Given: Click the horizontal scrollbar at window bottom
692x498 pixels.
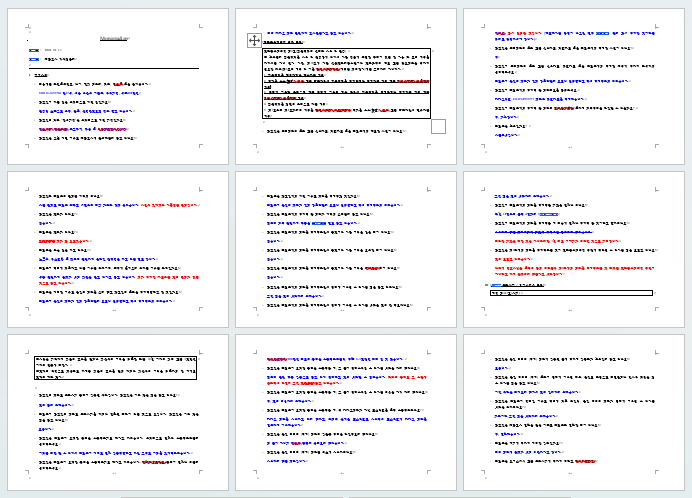Looking at the screenshot, I should [345, 494].
